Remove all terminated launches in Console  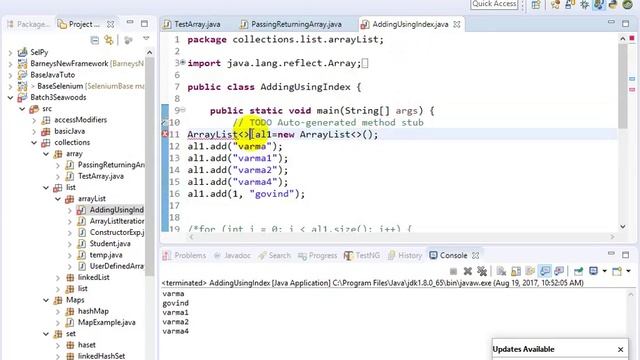pos(482,271)
